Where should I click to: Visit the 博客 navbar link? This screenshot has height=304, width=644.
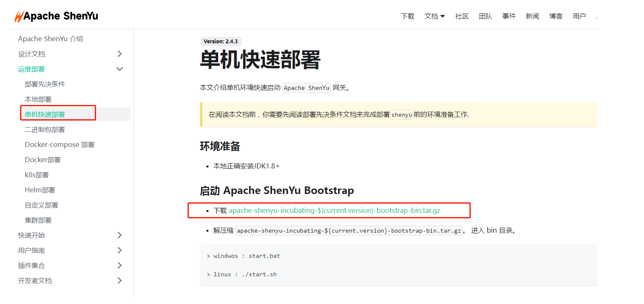click(556, 16)
